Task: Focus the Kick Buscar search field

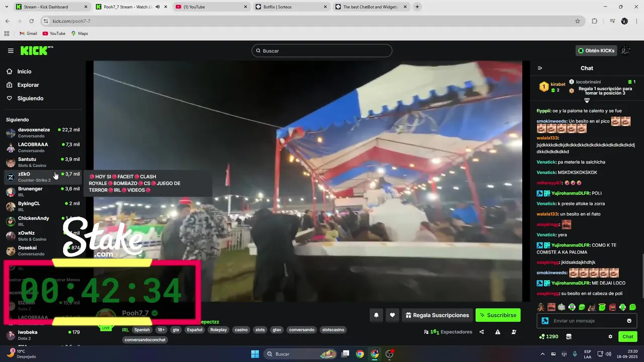Action: [x=322, y=51]
